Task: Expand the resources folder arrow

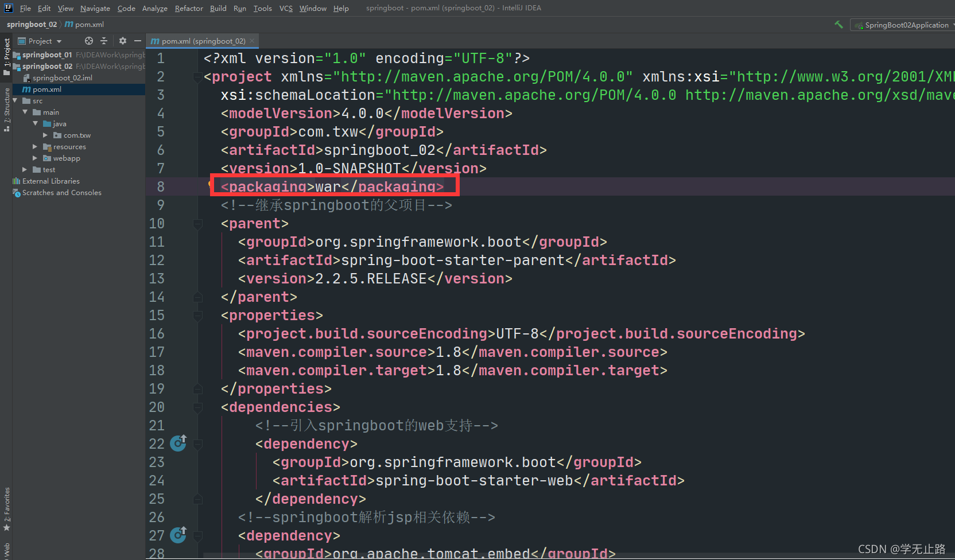Action: (x=36, y=146)
